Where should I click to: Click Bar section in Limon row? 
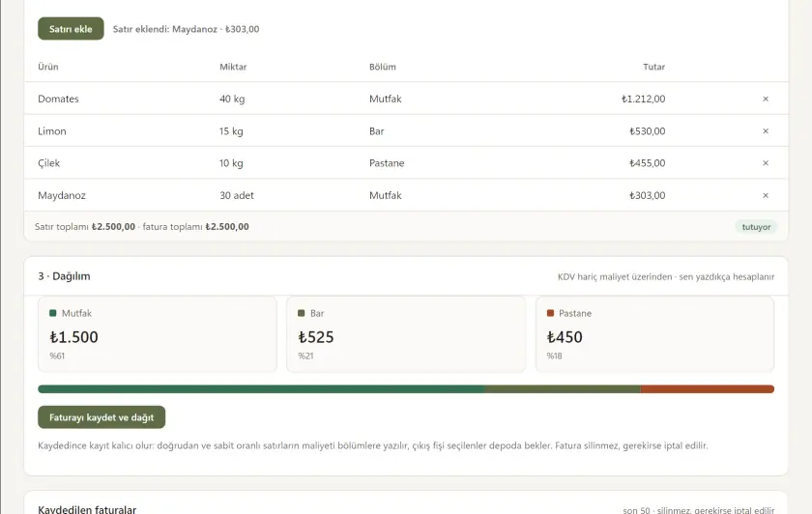coord(376,131)
